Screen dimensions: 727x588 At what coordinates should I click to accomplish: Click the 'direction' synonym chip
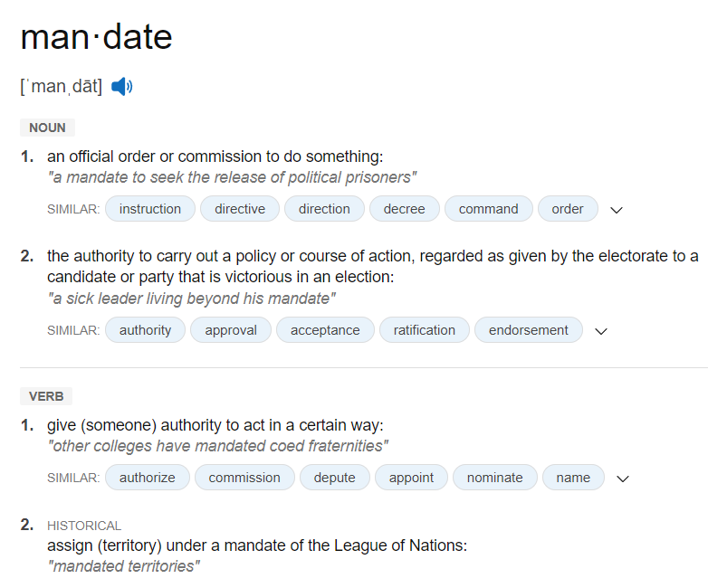324,209
